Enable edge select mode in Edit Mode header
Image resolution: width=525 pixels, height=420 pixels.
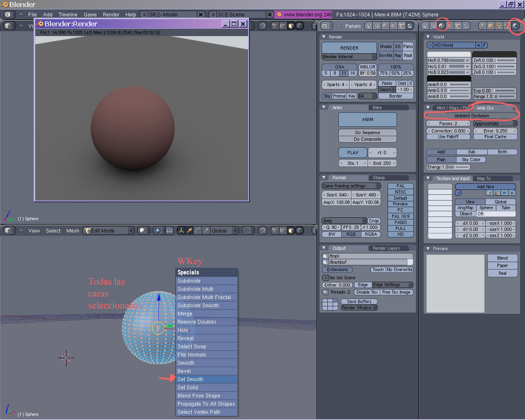(x=283, y=231)
